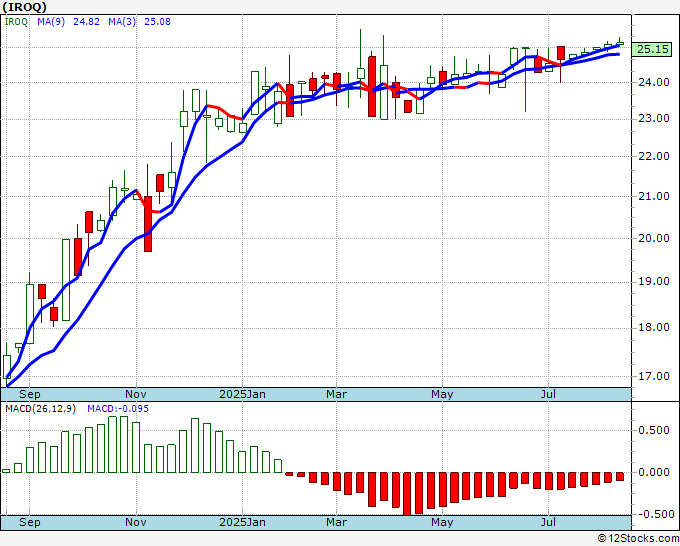Screen dimensions: 680x546
Task: Click Sep on the MACD panel time axis
Action: coord(29,522)
